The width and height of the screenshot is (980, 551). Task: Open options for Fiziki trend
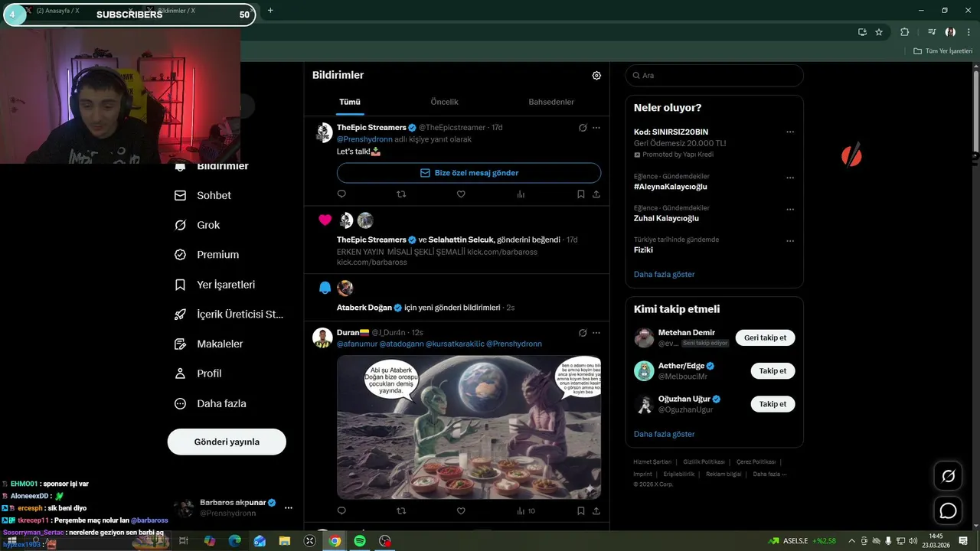[790, 240]
